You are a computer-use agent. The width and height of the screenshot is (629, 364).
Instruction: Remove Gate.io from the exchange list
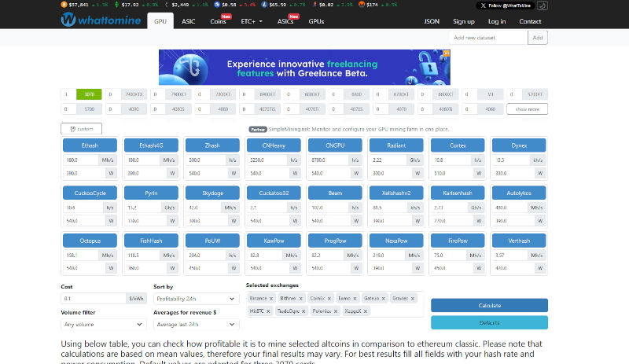(383, 299)
